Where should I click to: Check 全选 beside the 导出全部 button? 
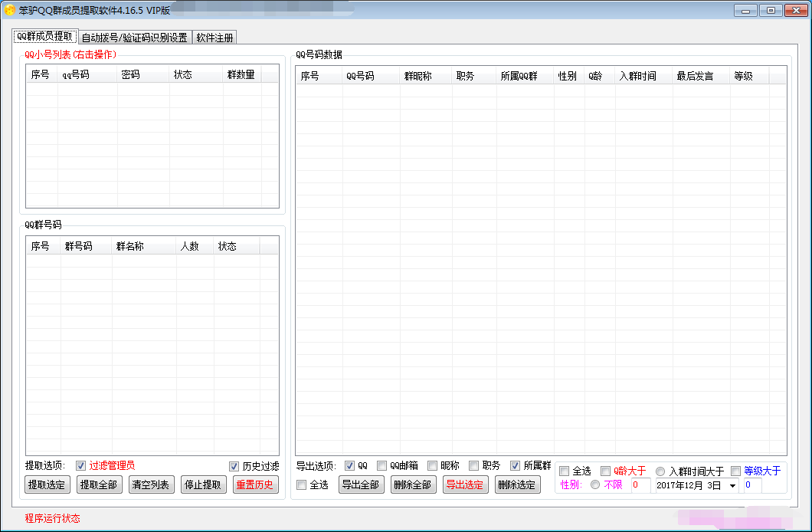tap(301, 485)
